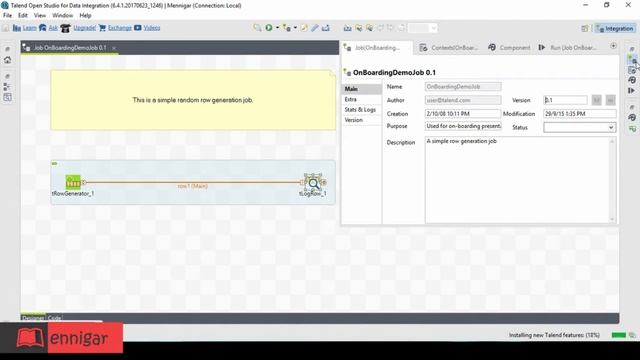Open the Edit menu

(23, 15)
